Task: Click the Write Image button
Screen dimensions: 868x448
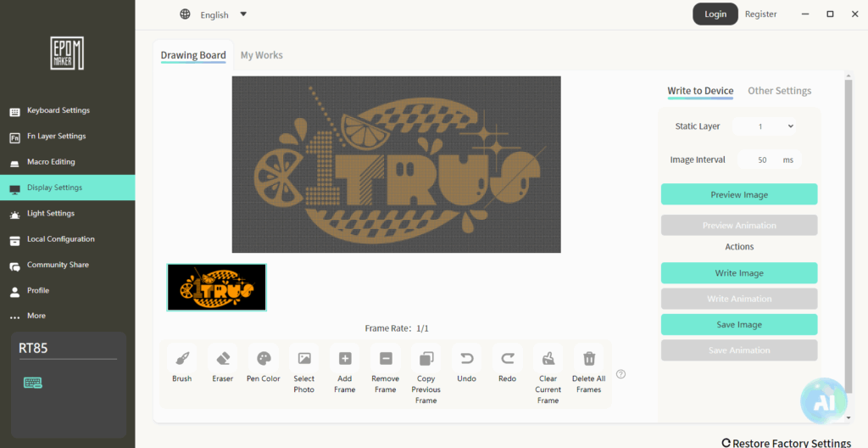Action: click(738, 273)
